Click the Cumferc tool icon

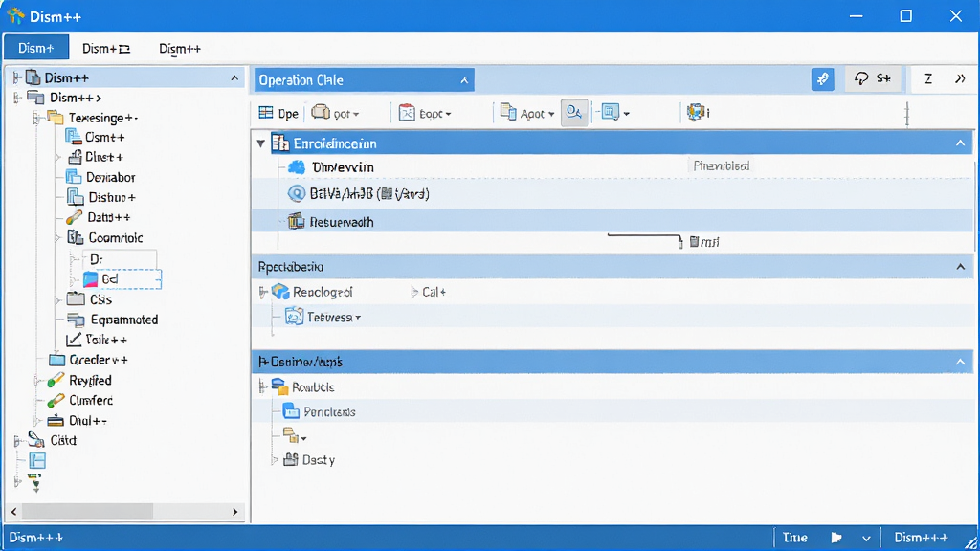(56, 400)
